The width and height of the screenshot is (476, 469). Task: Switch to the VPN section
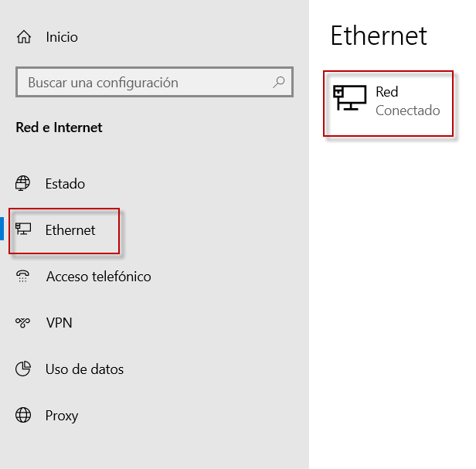[x=59, y=323]
